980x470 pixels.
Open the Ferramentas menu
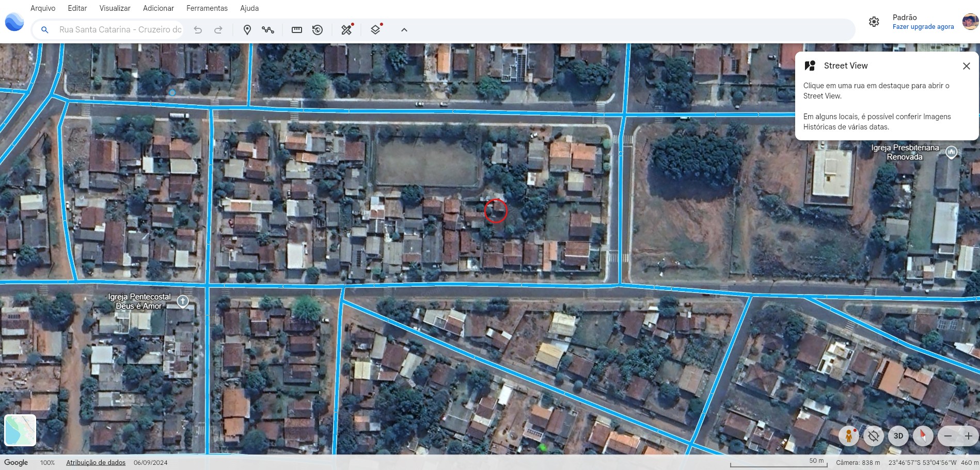pyautogui.click(x=207, y=8)
